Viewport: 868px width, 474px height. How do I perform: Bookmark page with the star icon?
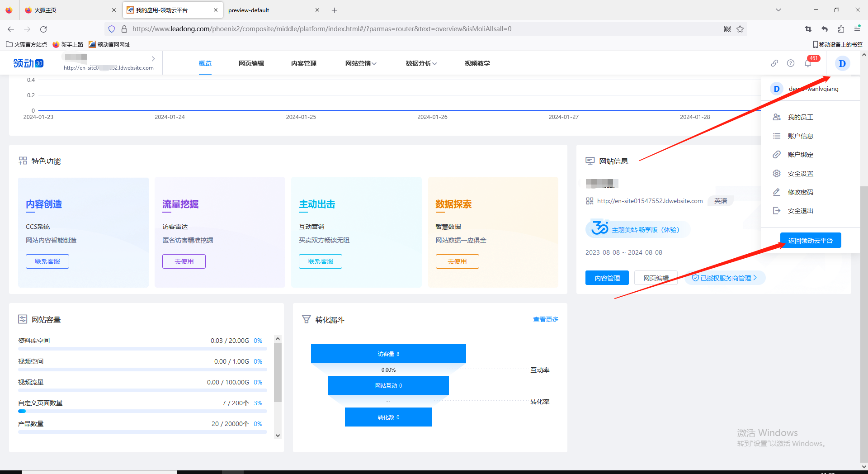coord(740,29)
